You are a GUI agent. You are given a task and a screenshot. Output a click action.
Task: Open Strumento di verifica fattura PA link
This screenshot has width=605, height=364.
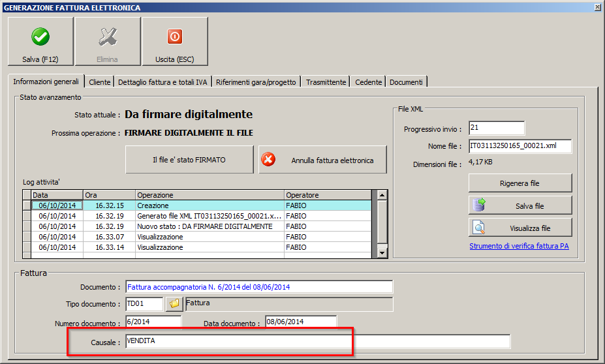[x=519, y=246]
